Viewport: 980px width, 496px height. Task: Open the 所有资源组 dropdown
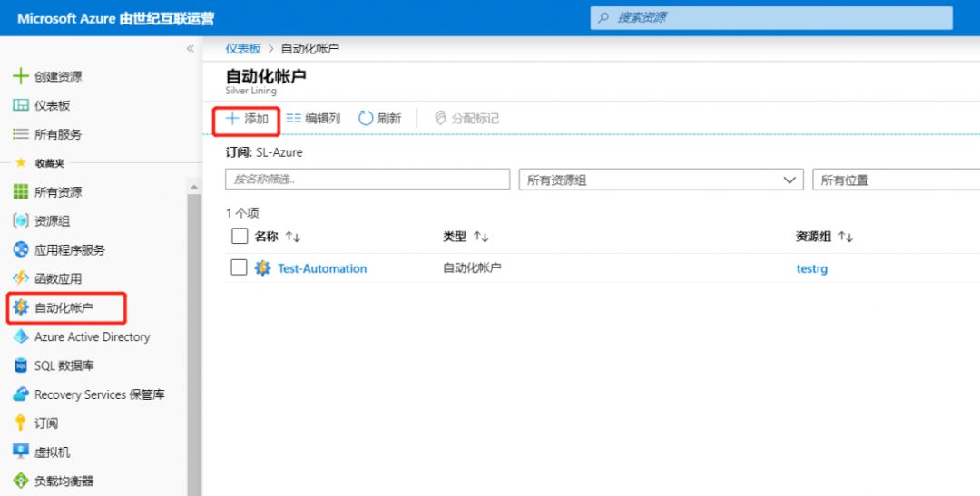661,180
